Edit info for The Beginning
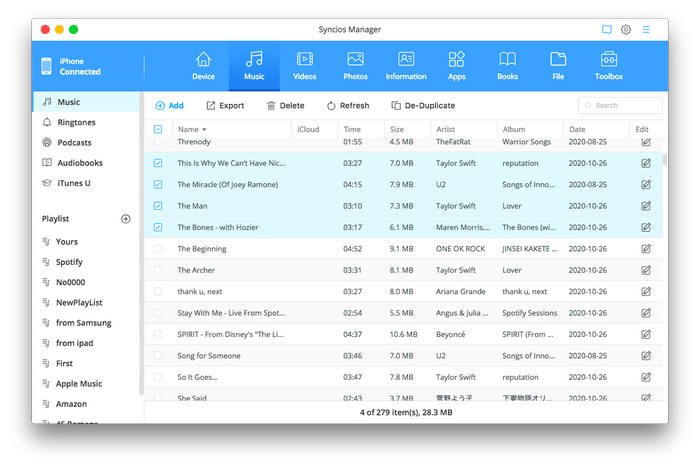The width and height of the screenshot is (700, 469). [x=646, y=249]
